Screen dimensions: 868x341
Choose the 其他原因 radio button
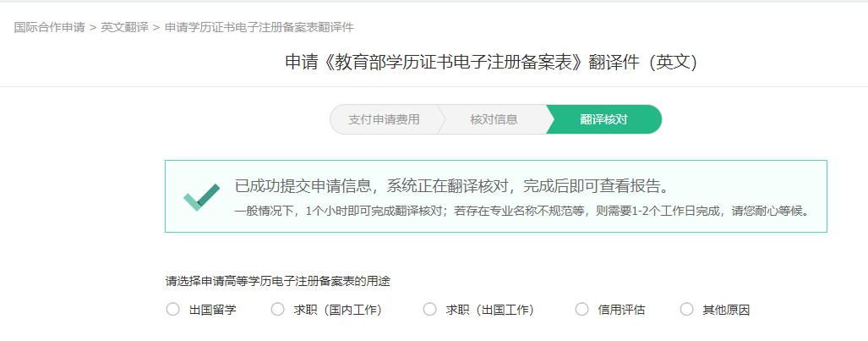pos(686,310)
